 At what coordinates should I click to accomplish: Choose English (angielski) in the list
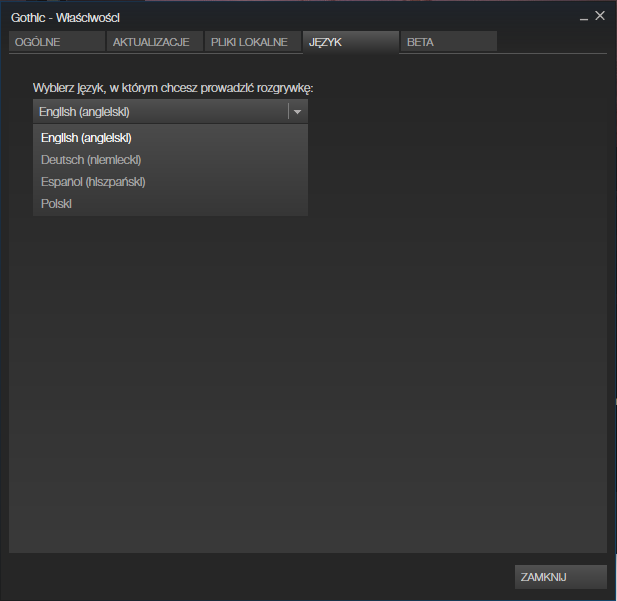[170, 138]
